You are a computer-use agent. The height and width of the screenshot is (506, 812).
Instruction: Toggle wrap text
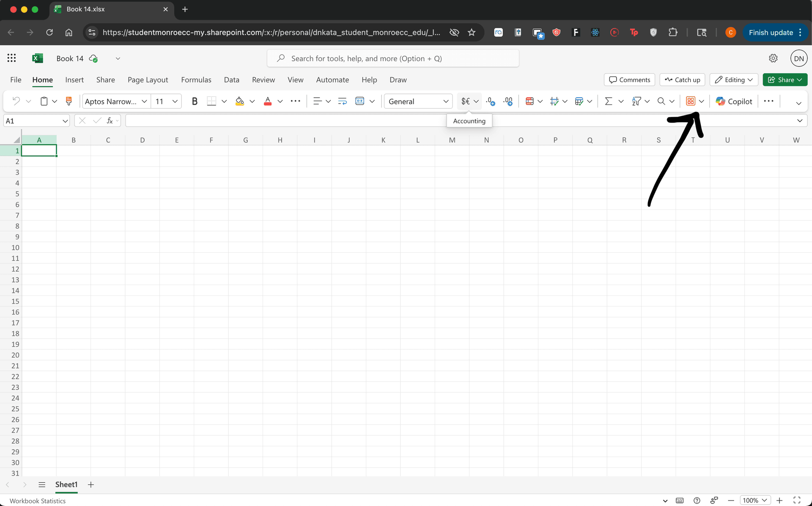click(342, 101)
